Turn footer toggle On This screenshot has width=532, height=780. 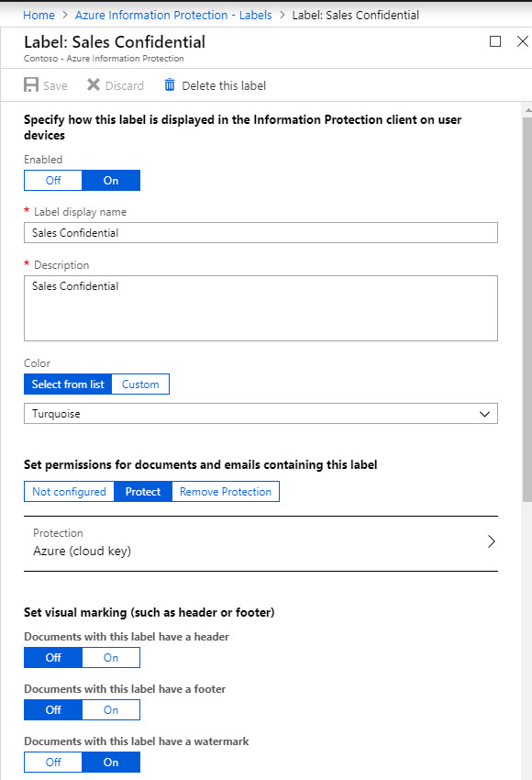coord(111,710)
